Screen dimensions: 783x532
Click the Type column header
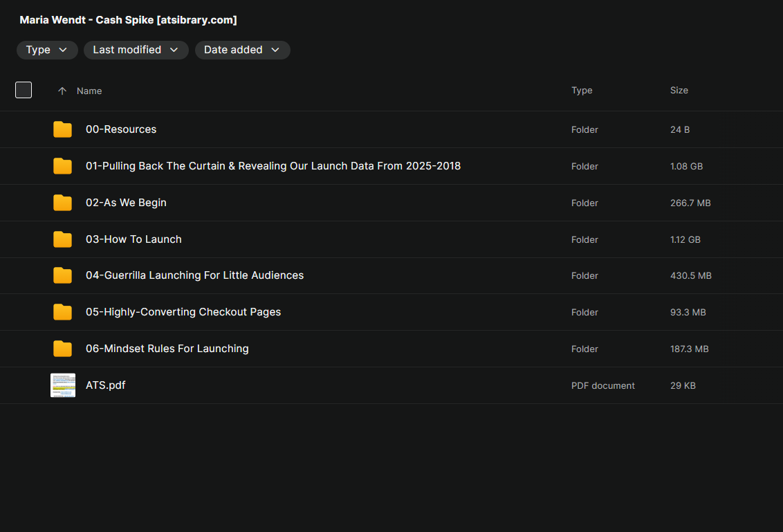tap(582, 91)
